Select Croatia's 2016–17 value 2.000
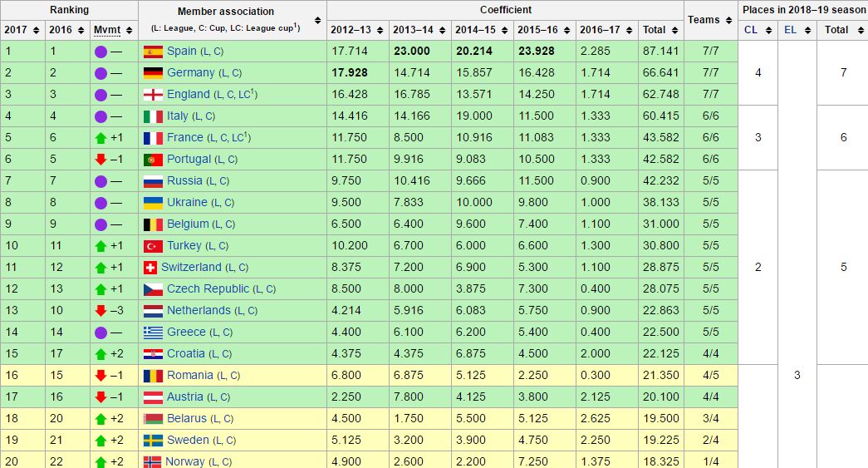This screenshot has height=468, width=868. (x=595, y=353)
